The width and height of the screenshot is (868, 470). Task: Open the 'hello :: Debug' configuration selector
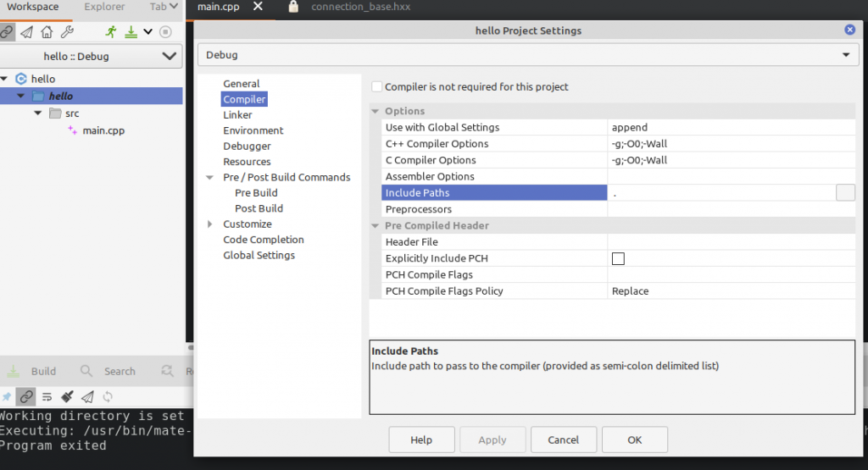92,57
